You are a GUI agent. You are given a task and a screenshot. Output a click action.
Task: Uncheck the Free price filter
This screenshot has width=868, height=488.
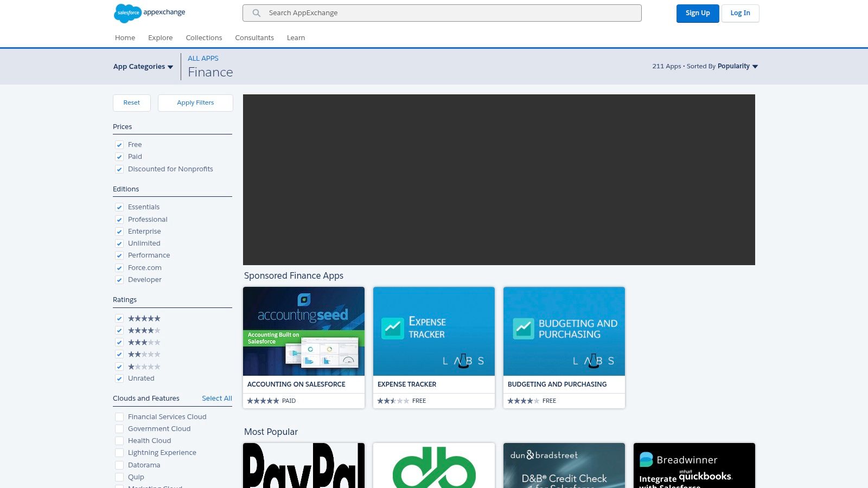coord(119,145)
